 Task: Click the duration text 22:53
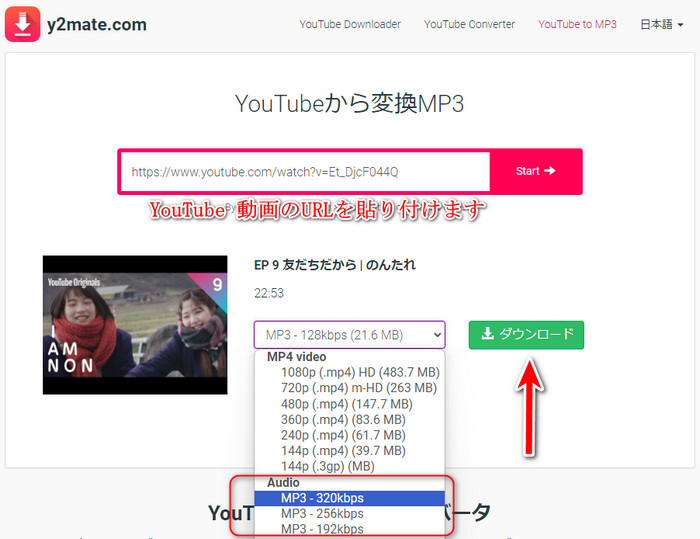[269, 293]
